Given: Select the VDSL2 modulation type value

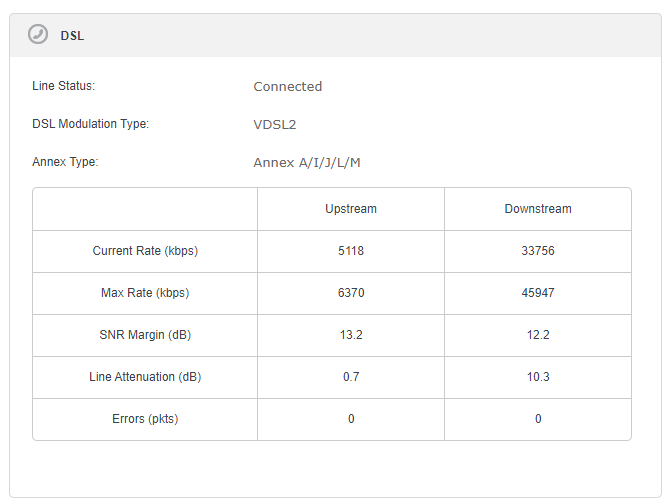Looking at the screenshot, I should click(275, 125).
